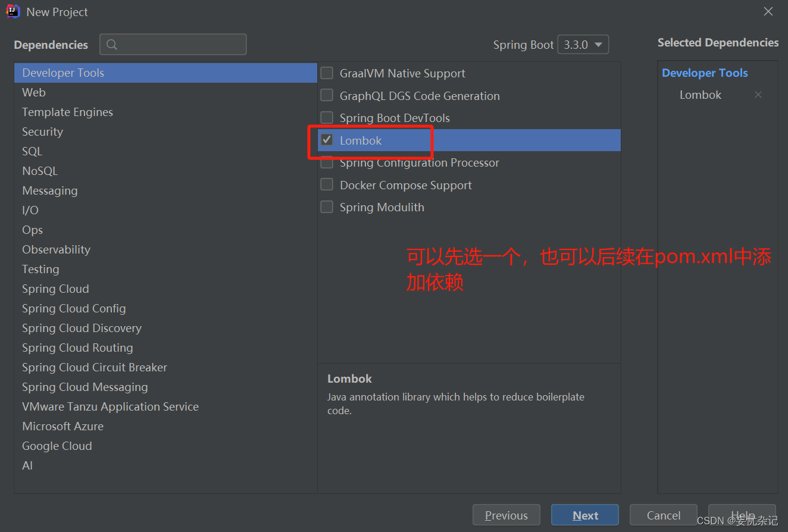Image resolution: width=788 pixels, height=532 pixels.
Task: Click the GraalVM Native Support label
Action: point(402,73)
